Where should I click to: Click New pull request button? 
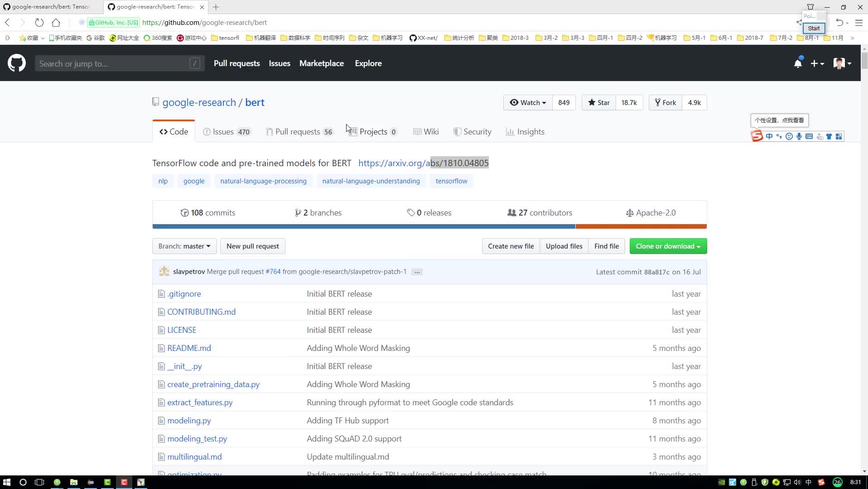click(x=253, y=246)
